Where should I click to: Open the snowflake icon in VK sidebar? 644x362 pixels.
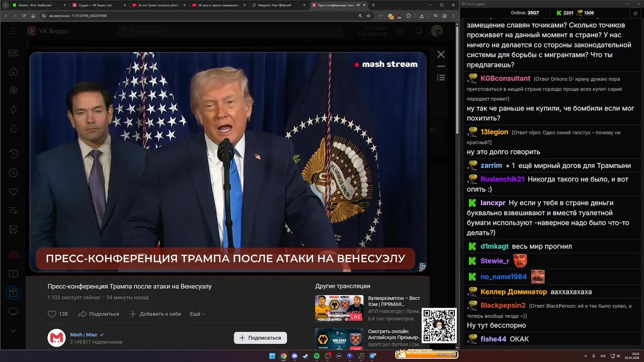pos(14,91)
